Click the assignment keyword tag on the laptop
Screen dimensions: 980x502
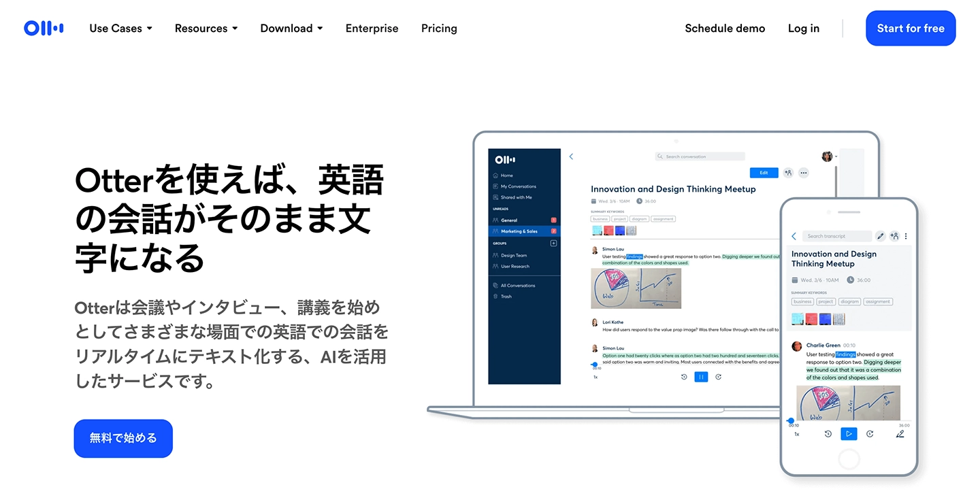pos(664,219)
